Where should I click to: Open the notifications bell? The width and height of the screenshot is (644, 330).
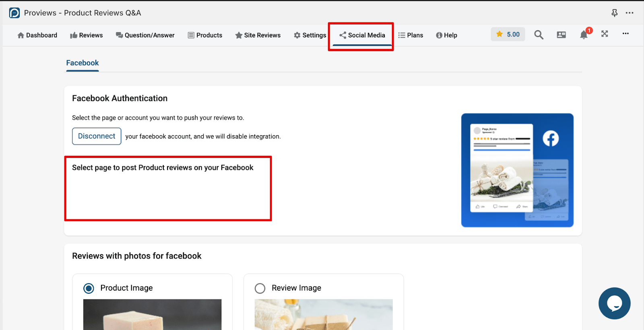584,35
